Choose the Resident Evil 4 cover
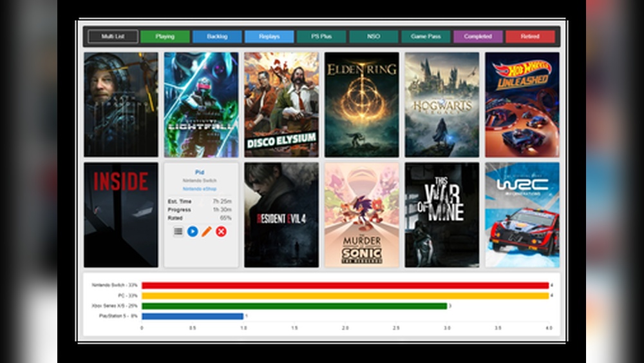The width and height of the screenshot is (644, 363). (281, 215)
